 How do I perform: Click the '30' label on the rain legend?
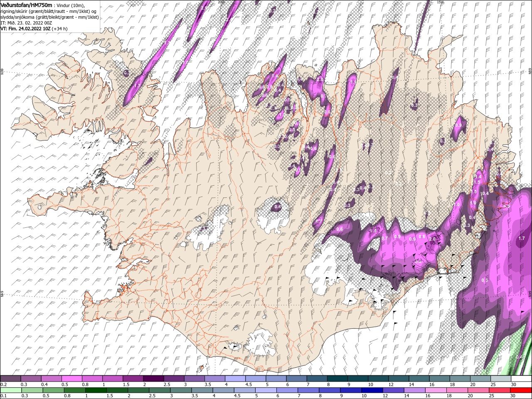(x=512, y=396)
